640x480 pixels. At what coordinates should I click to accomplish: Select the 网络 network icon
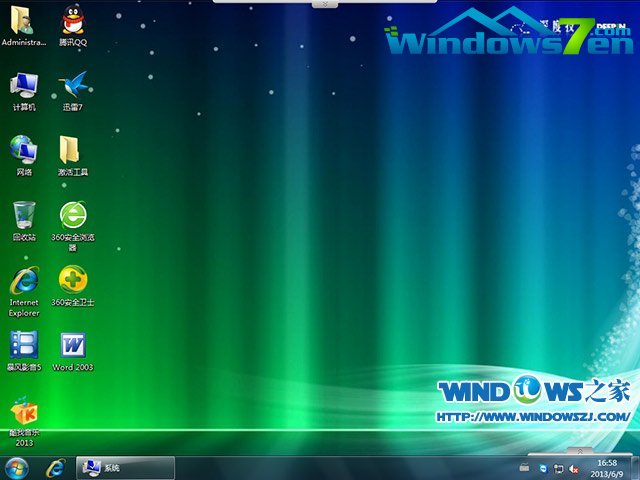(24, 156)
